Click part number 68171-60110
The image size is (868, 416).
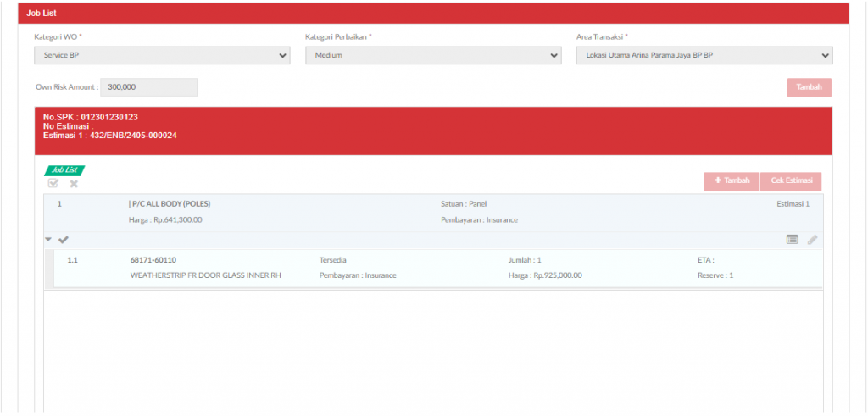click(153, 260)
